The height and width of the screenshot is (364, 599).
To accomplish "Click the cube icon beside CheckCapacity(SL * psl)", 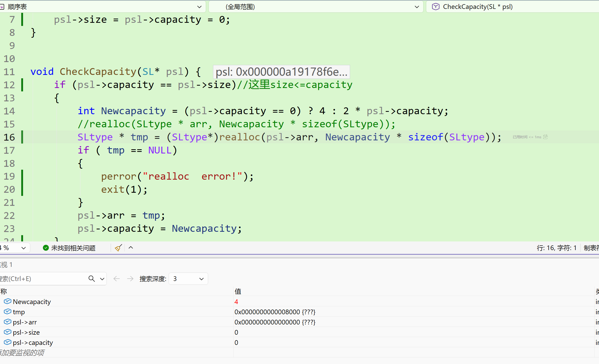I will click(435, 7).
